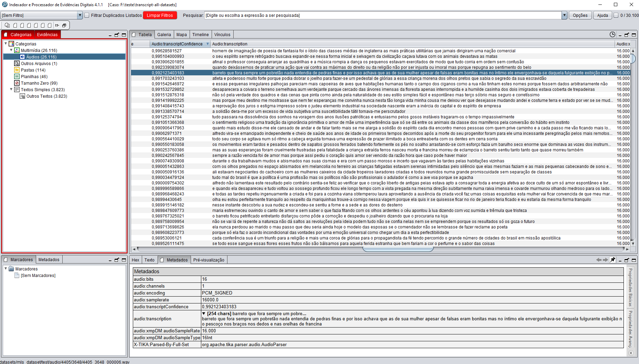The width and height of the screenshot is (639, 364).
Task: Collapse the Multimídia category node
Action: [x=11, y=50]
